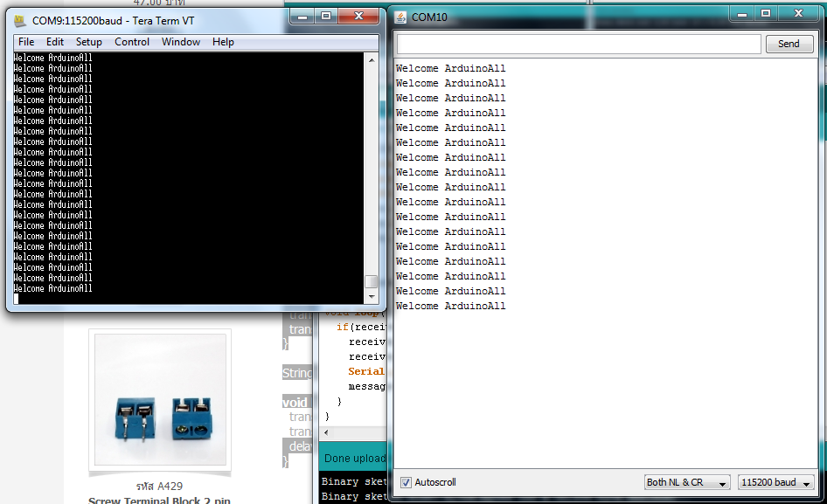The image size is (827, 504).
Task: Click the Send button in COM10
Action: click(789, 44)
